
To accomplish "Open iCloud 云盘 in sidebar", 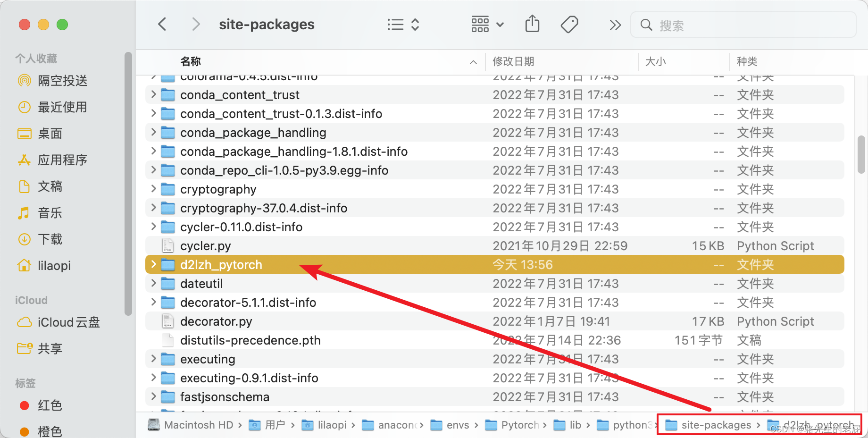I will pyautogui.click(x=58, y=322).
